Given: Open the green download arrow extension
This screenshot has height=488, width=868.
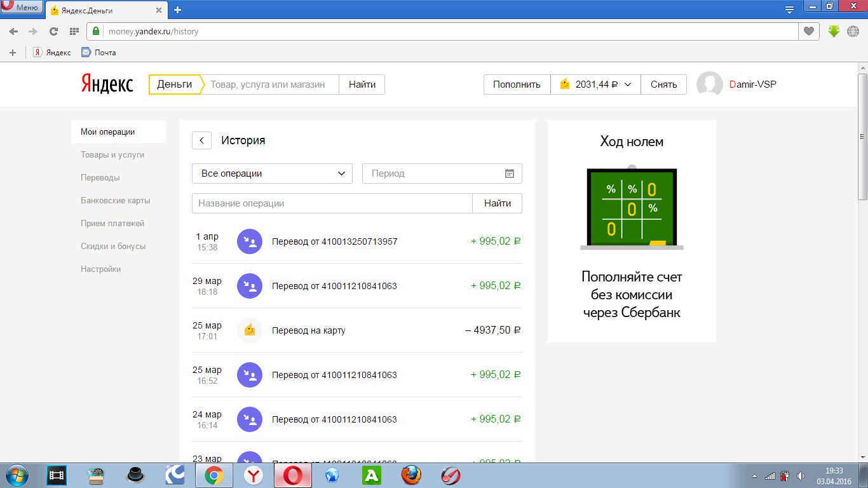Looking at the screenshot, I should pos(834,30).
